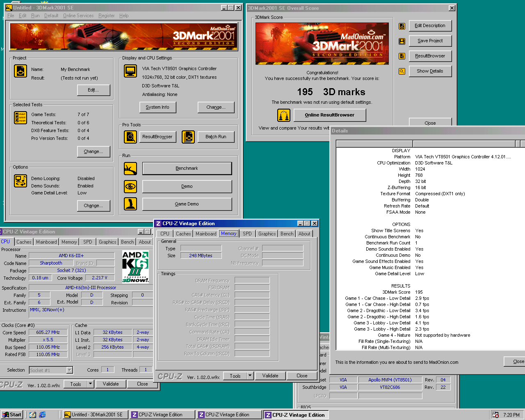Screen dimensions: 525x420
Task: Switch to SPD tab in front CPU-Z window
Action: pyautogui.click(x=247, y=234)
